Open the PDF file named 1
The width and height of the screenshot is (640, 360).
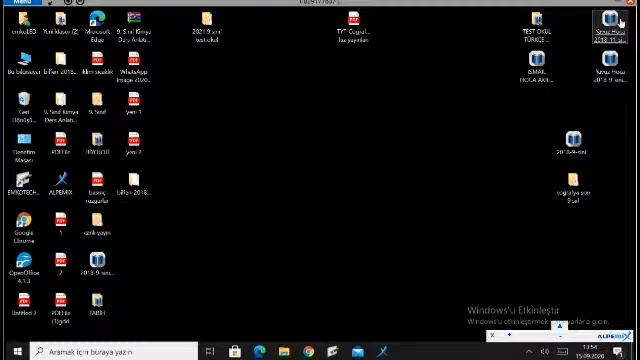[60, 224]
